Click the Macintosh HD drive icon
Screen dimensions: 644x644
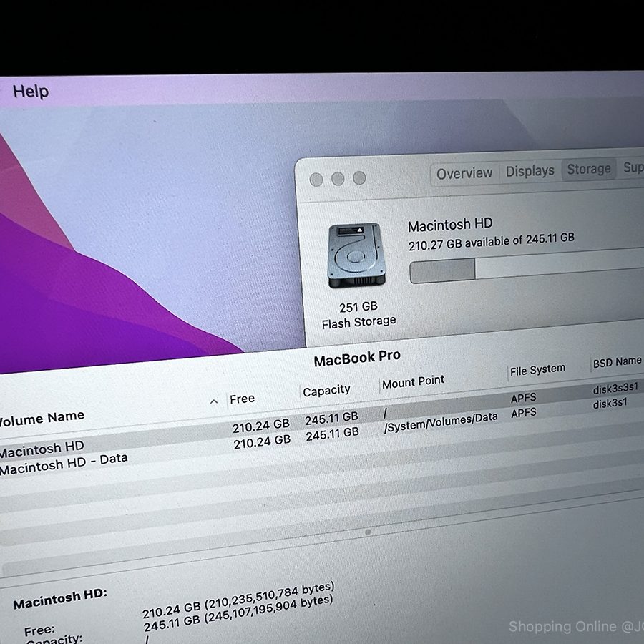[x=356, y=255]
